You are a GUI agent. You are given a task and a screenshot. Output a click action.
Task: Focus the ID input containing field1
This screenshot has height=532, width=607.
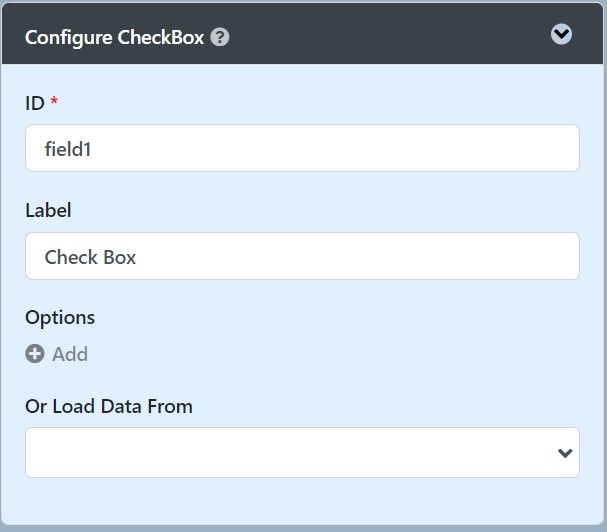pyautogui.click(x=300, y=148)
